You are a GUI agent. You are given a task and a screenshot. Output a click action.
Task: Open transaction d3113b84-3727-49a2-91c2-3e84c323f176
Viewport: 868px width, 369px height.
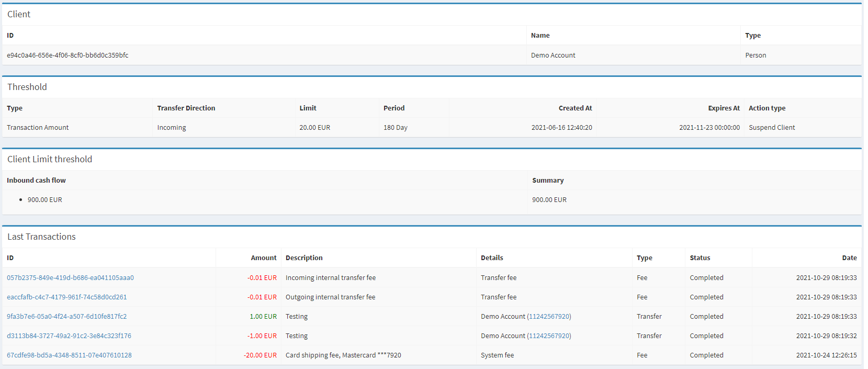[x=69, y=336]
